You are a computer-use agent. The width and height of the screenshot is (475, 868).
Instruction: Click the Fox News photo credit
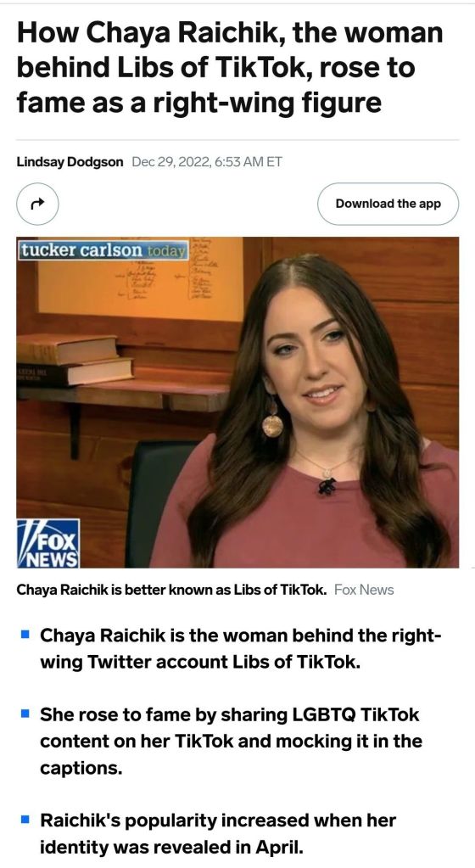click(364, 590)
